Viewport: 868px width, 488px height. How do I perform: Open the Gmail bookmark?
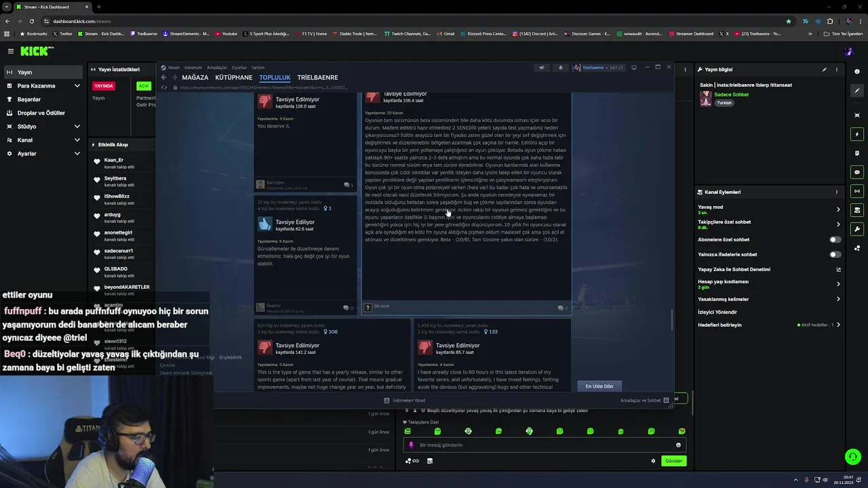click(x=446, y=34)
